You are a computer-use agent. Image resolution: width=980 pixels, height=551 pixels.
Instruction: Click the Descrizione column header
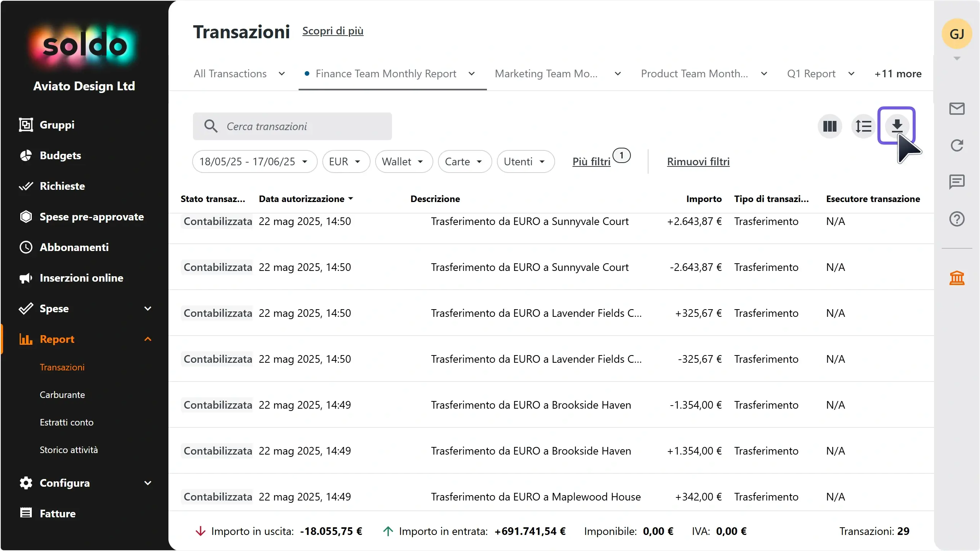pyautogui.click(x=435, y=199)
